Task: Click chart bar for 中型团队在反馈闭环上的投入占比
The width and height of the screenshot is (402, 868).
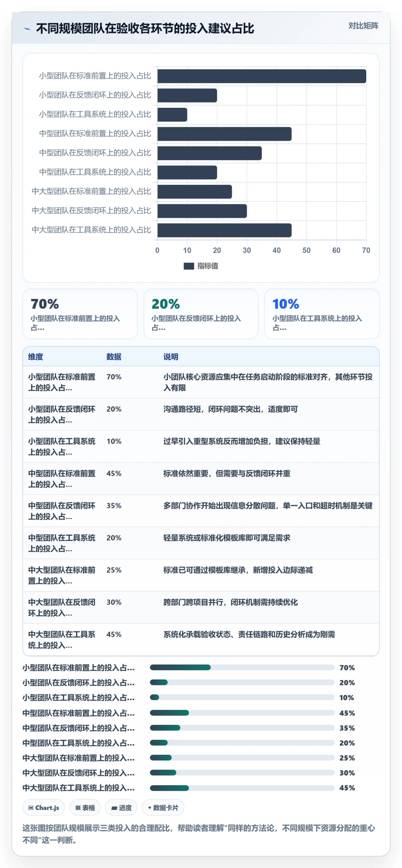Action: coord(209,153)
